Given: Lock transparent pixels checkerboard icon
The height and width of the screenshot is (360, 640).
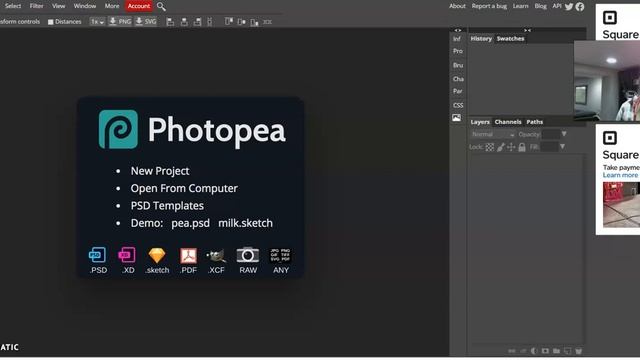Looking at the screenshot, I should 490,147.
